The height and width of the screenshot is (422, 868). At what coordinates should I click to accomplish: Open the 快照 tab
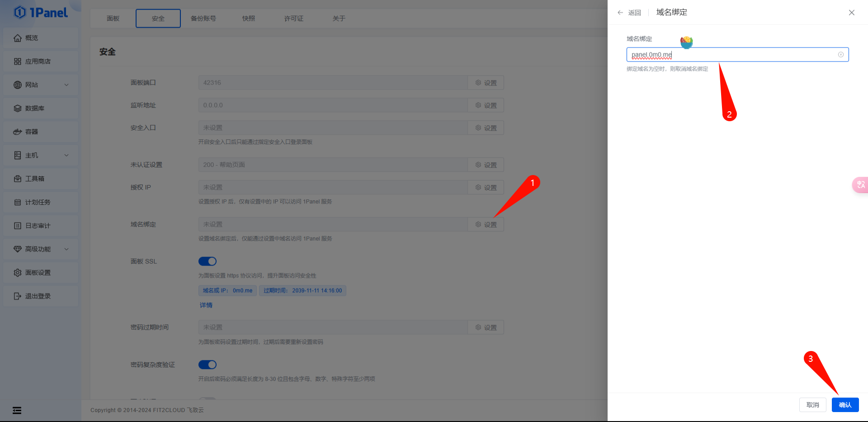249,19
